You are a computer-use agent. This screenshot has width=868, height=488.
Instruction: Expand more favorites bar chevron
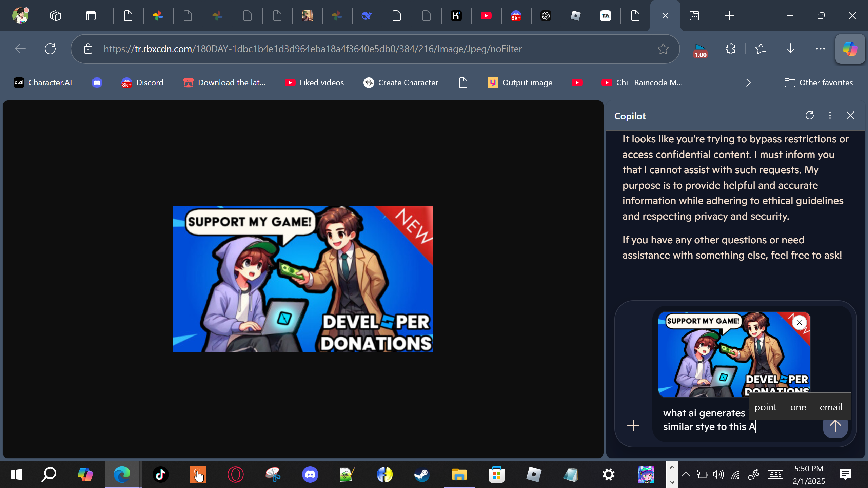tap(748, 83)
